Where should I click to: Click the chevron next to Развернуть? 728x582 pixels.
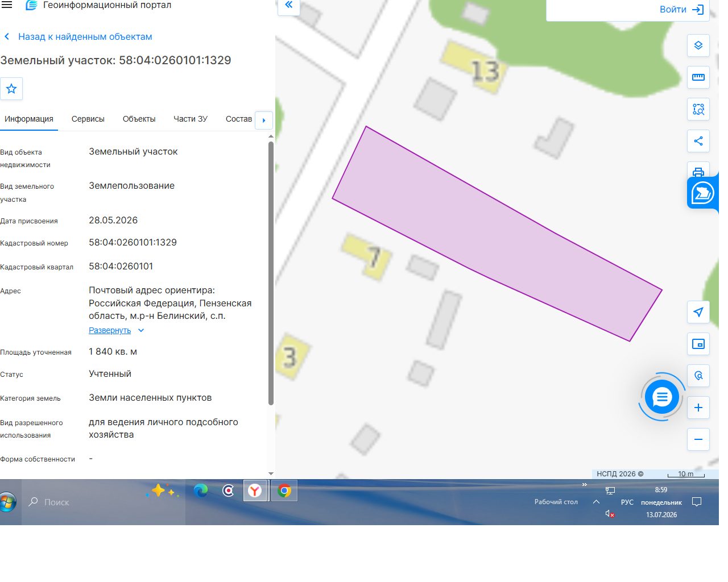click(141, 330)
